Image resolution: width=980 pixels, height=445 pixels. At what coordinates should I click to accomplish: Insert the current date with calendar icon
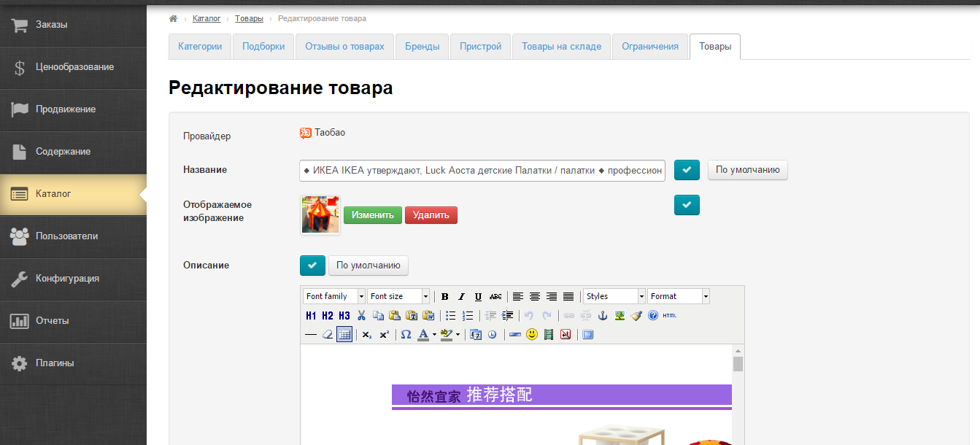pyautogui.click(x=476, y=334)
